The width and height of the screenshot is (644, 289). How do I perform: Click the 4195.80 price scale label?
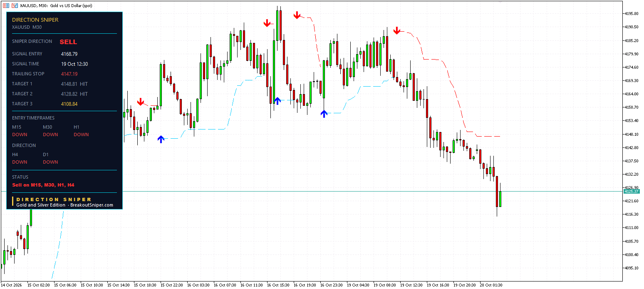[631, 13]
